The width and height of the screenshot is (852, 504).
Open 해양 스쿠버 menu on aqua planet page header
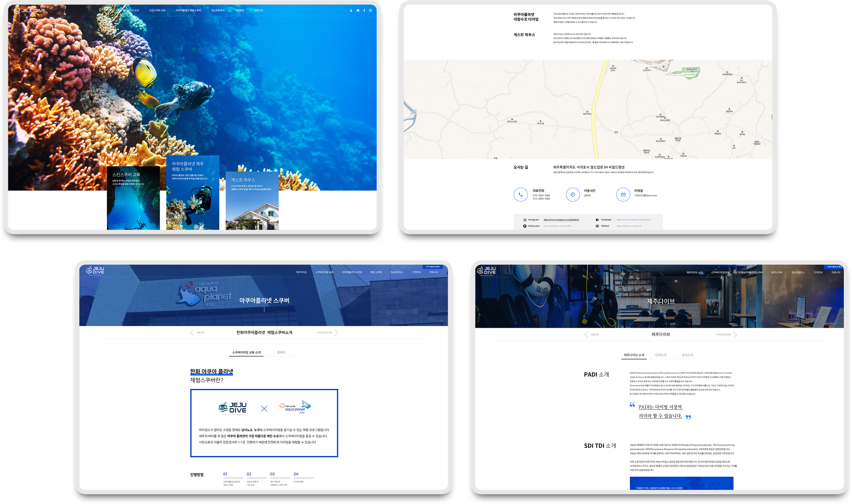[x=376, y=272]
